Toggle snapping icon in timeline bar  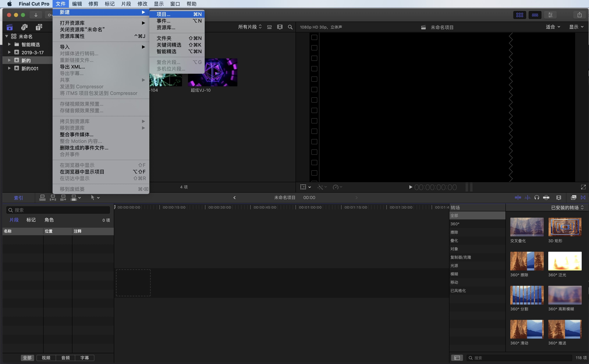546,197
